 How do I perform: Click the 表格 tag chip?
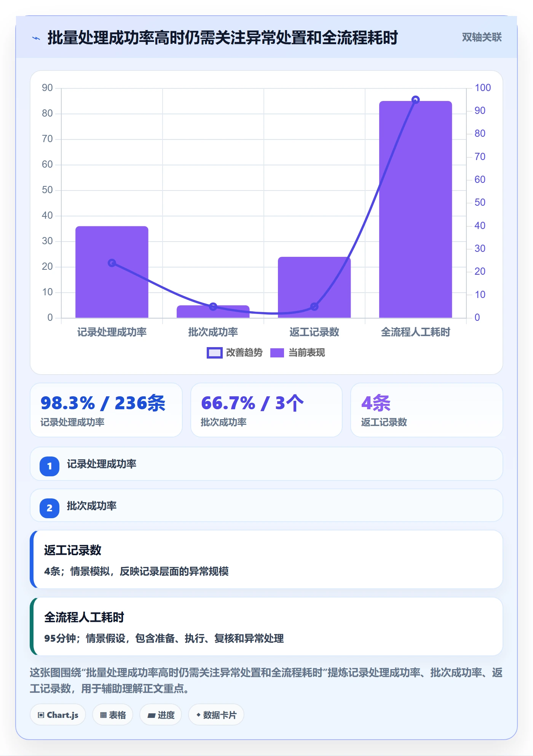coord(113,715)
